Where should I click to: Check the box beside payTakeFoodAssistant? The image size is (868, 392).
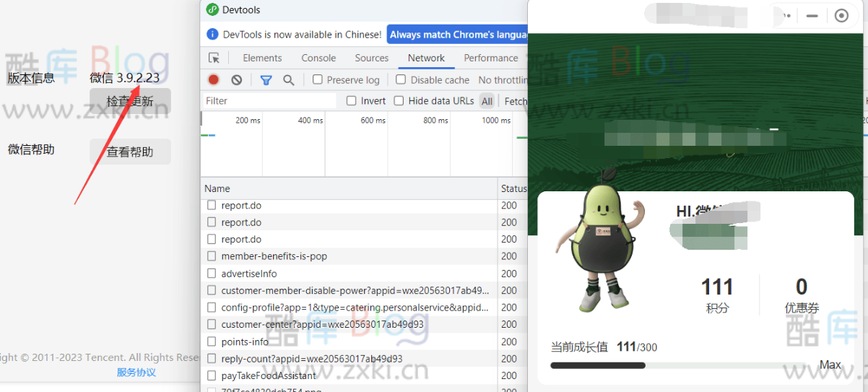click(212, 375)
